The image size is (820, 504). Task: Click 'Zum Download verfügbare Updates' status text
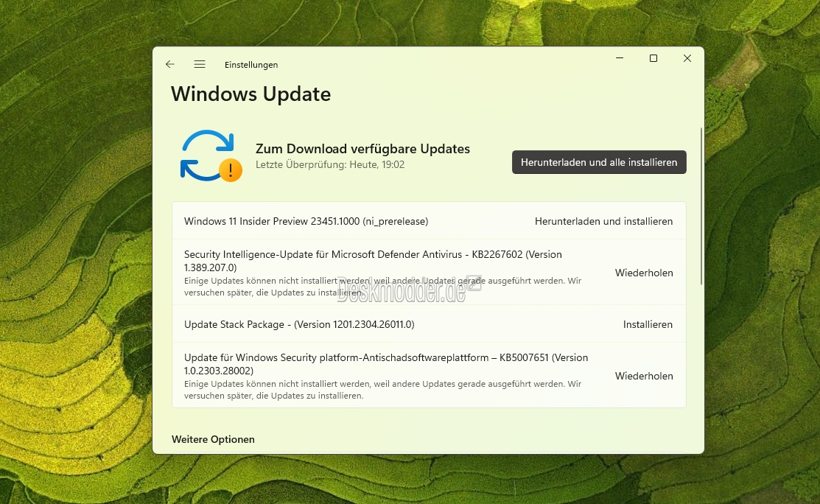pyautogui.click(x=362, y=149)
